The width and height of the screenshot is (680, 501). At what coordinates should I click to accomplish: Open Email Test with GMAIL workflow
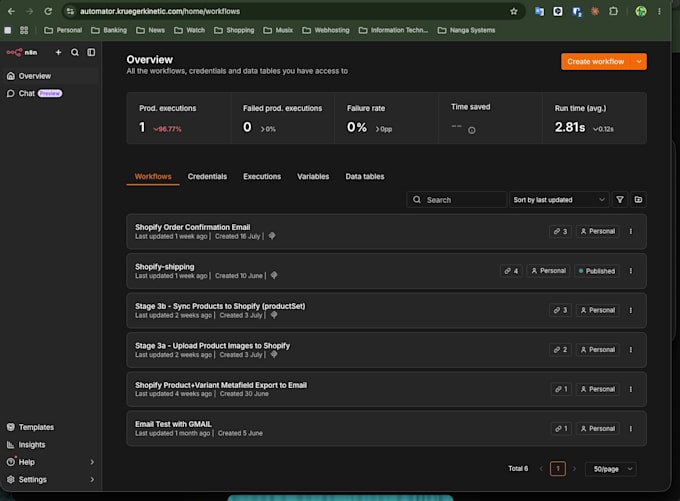coord(386,429)
